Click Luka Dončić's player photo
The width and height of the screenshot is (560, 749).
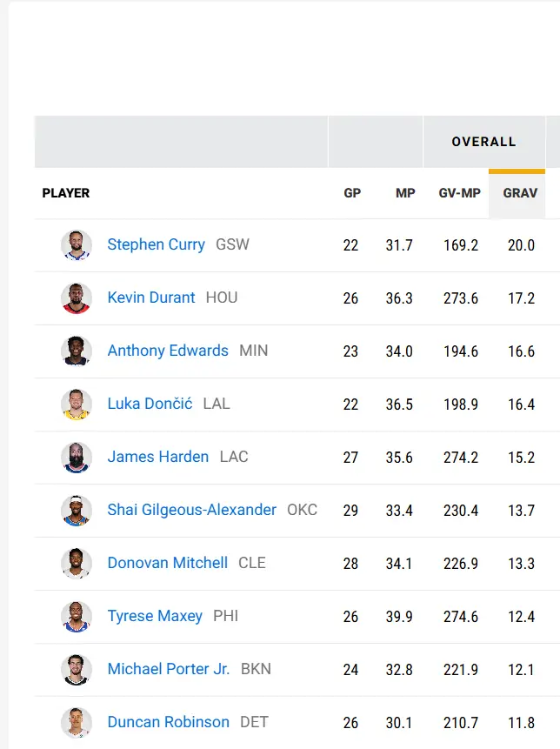77,405
